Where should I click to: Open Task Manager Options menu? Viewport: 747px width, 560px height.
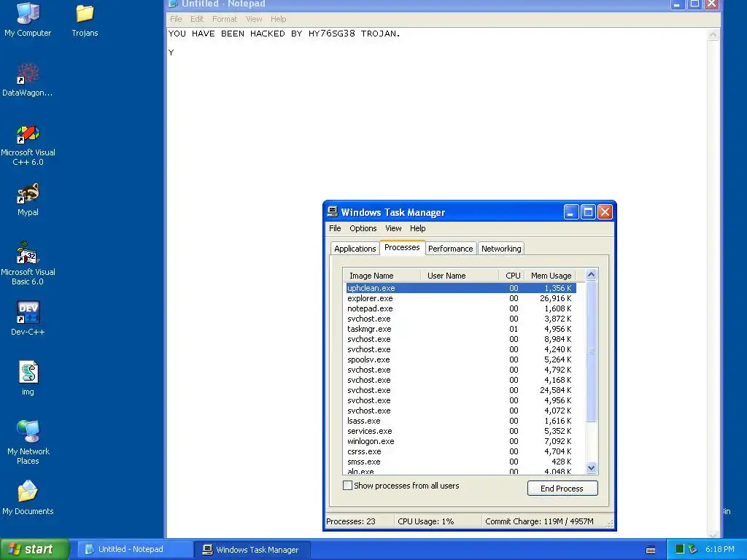point(363,228)
